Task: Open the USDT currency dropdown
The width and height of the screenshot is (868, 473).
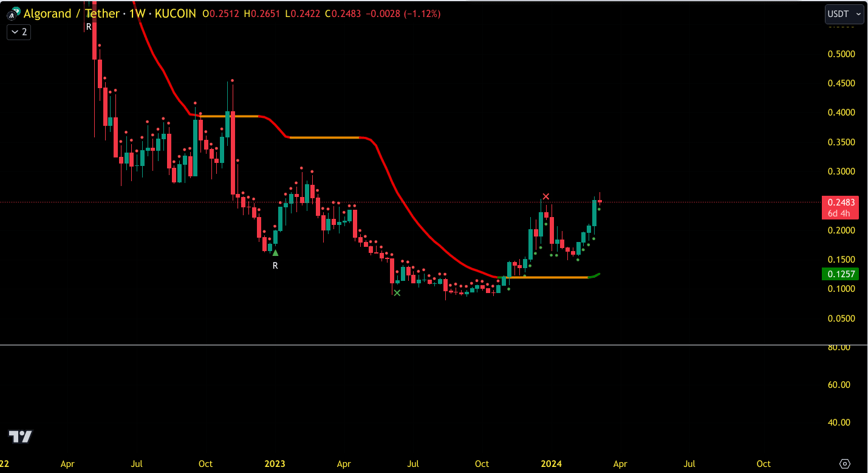Action: click(844, 13)
